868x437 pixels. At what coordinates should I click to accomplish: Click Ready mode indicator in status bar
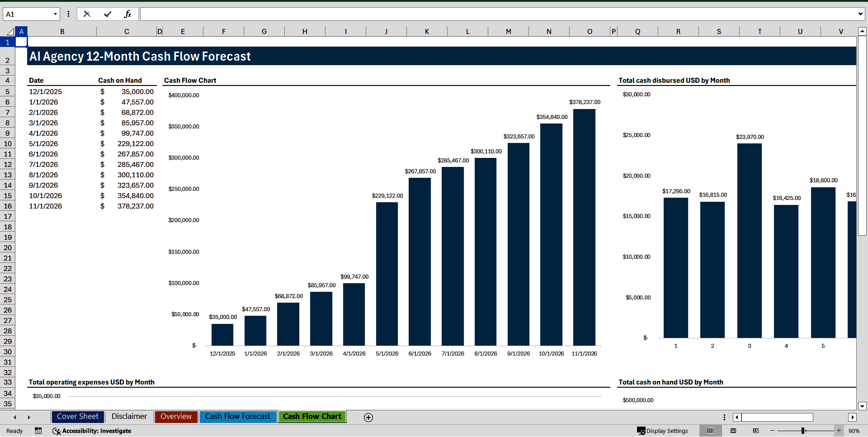[14, 431]
